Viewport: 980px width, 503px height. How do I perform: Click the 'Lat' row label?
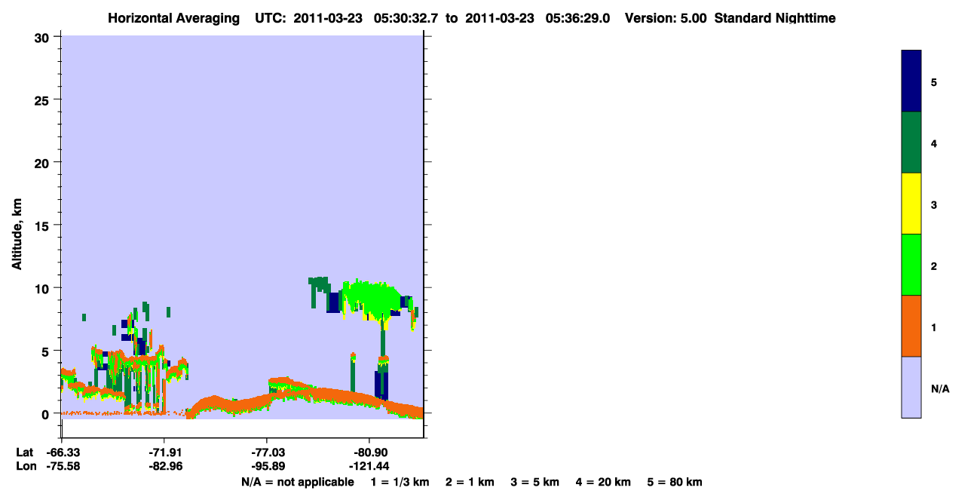(x=25, y=452)
